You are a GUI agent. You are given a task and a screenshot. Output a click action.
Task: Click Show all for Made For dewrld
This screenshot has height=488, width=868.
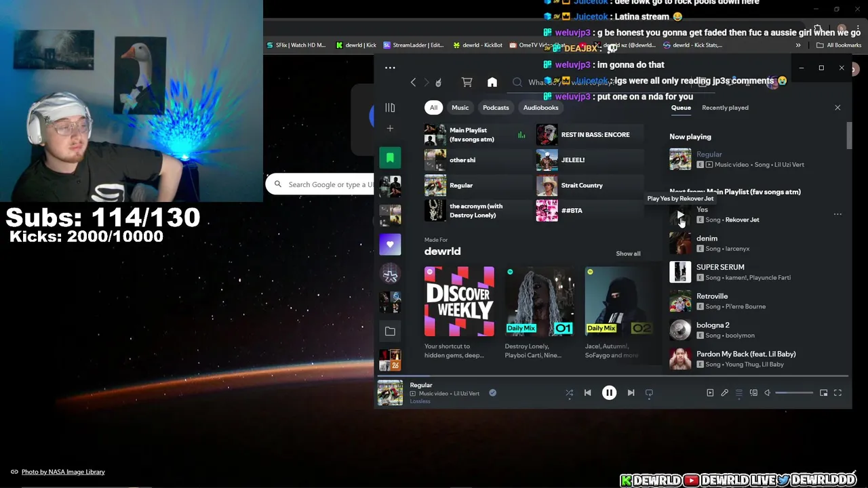(628, 253)
